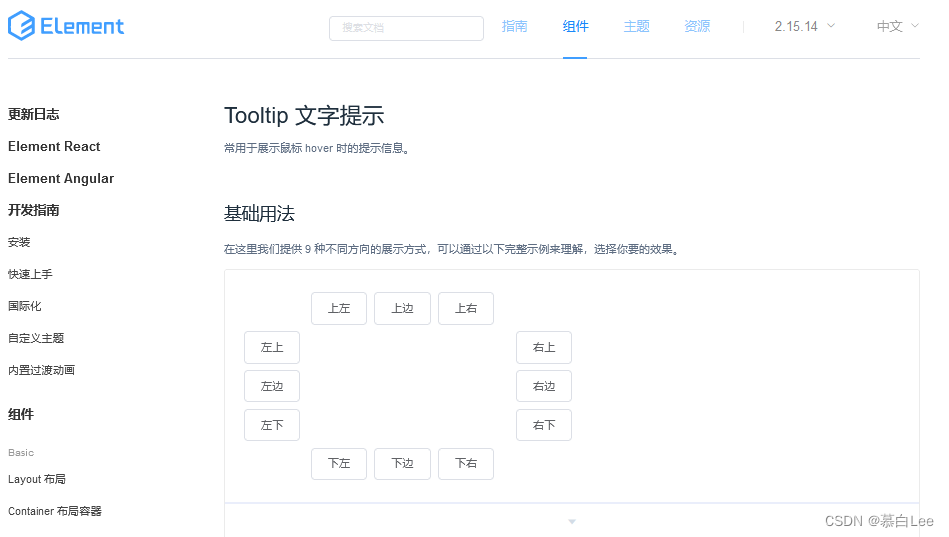Image resolution: width=949 pixels, height=537 pixels.
Task: Click the 下边 tooltip demo button
Action: pos(402,464)
